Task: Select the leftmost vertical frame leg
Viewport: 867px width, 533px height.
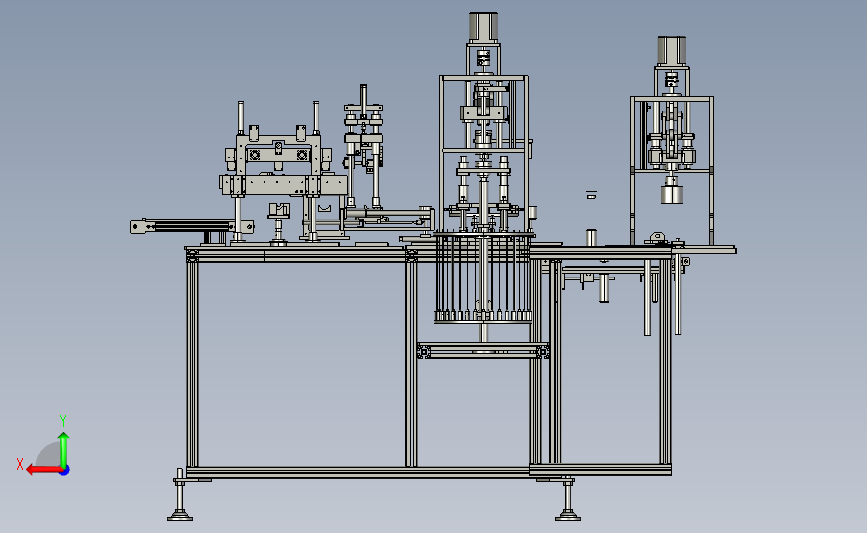Action: (192, 365)
